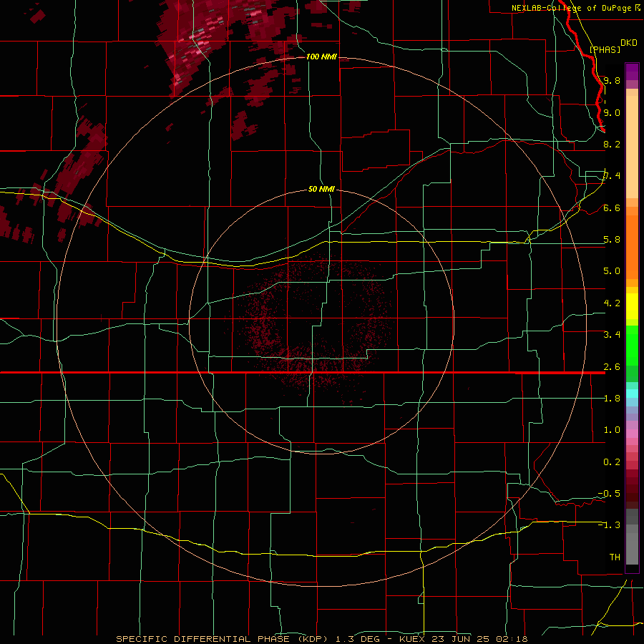This screenshot has width=644, height=644.
Task: Click the product title caption at bottom
Action: (x=321, y=639)
